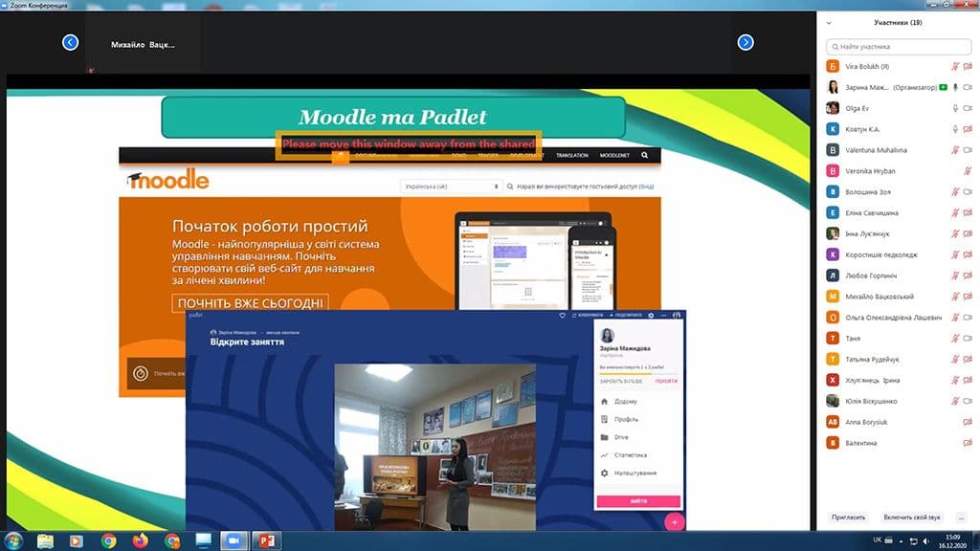The height and width of the screenshot is (551, 980).
Task: Click the Moodle logo
Action: pos(167,179)
